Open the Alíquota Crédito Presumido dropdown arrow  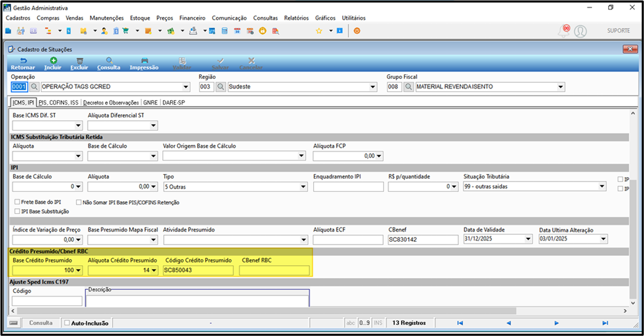(x=154, y=270)
